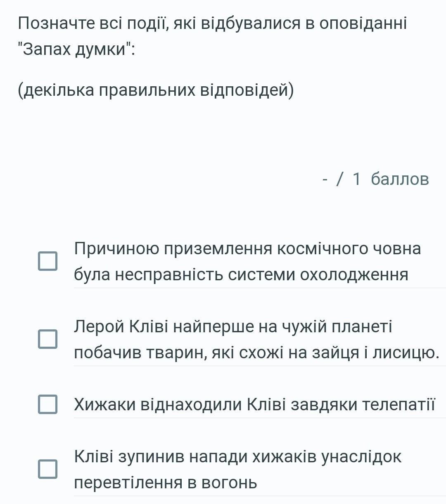Click the score label '- / 1 баллов'
The image size is (446, 504).
[375, 179]
